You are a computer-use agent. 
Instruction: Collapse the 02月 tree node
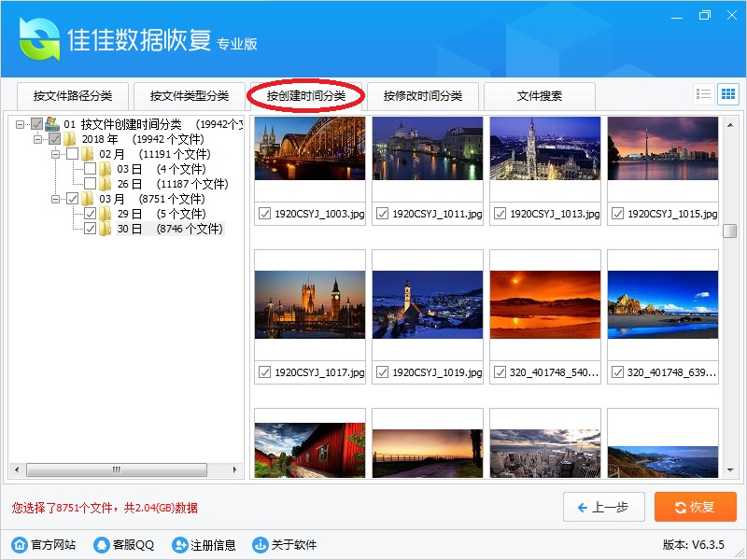56,154
